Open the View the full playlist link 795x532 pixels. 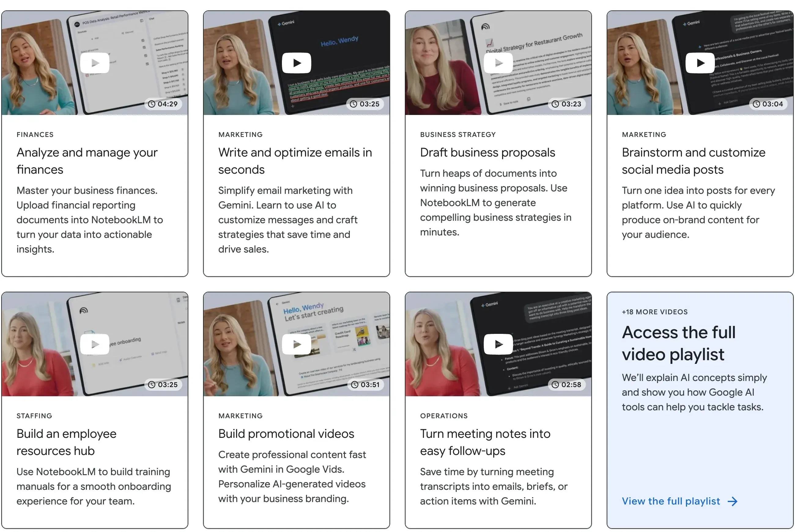coord(680,501)
